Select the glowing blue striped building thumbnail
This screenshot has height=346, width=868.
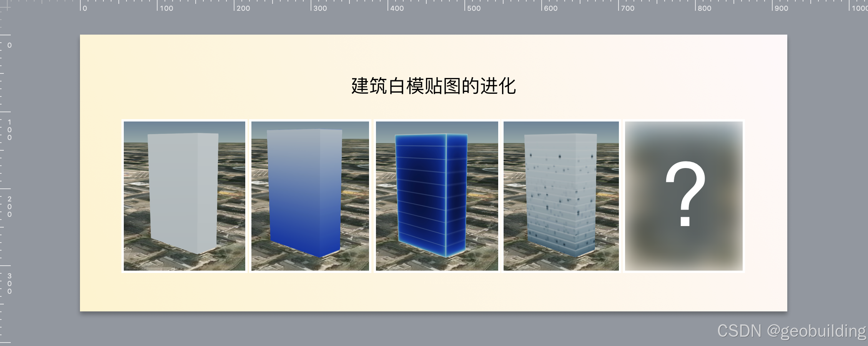(x=437, y=196)
